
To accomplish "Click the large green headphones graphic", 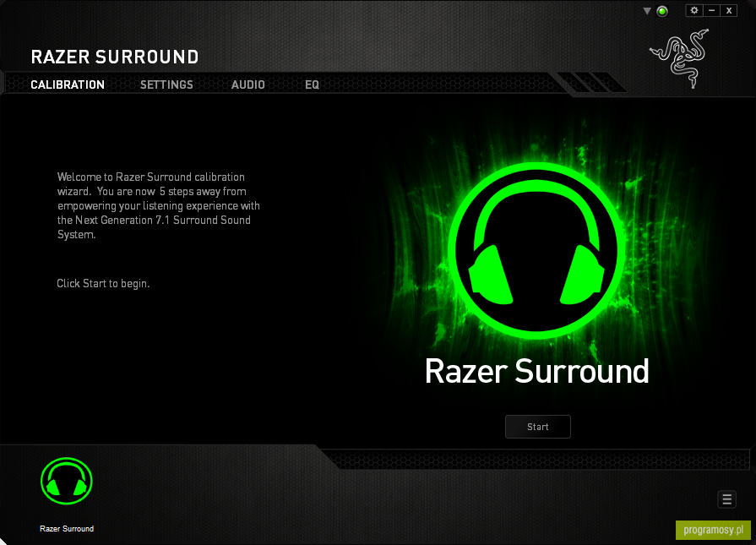I will point(536,250).
